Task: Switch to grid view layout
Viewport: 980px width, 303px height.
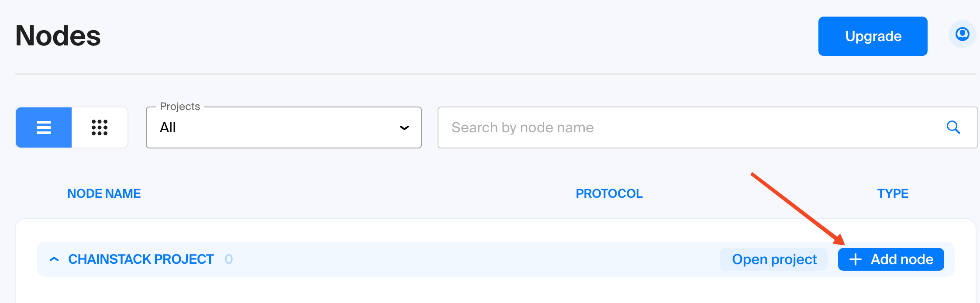Action: (x=100, y=127)
